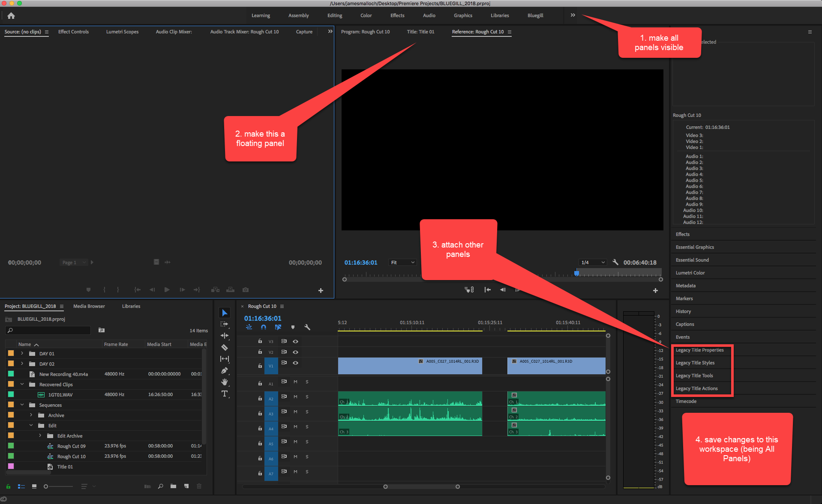Select the Type tool

[225, 394]
